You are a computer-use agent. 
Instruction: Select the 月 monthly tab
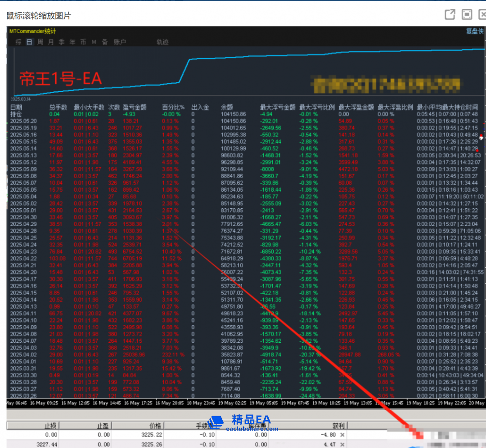50,42
